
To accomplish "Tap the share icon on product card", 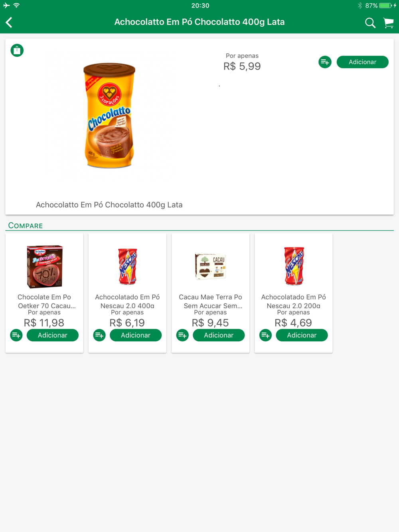I will point(17,50).
